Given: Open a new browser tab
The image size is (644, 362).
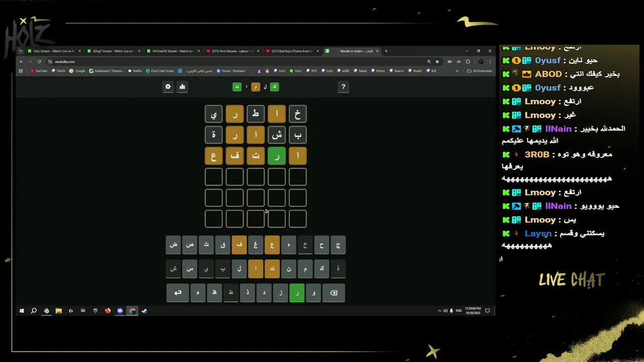Looking at the screenshot, I should tap(386, 51).
